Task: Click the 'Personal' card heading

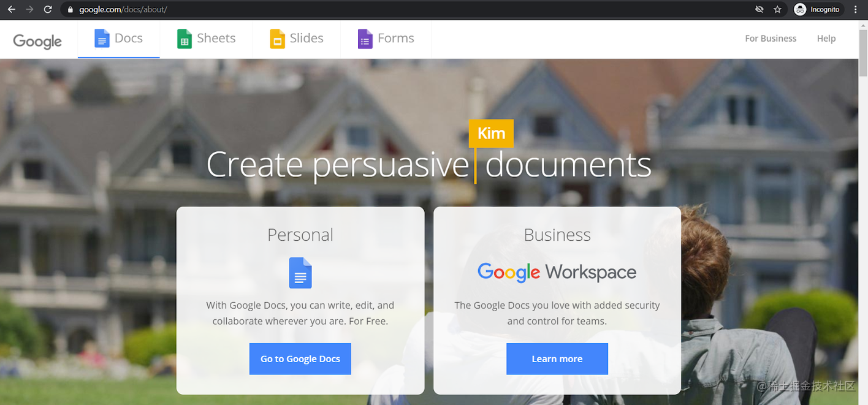Action: [300, 235]
